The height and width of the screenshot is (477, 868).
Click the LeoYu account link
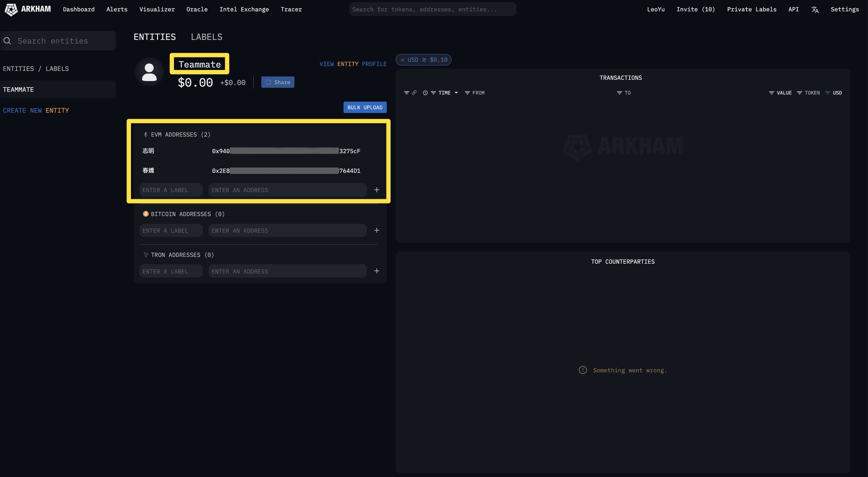[x=656, y=10]
